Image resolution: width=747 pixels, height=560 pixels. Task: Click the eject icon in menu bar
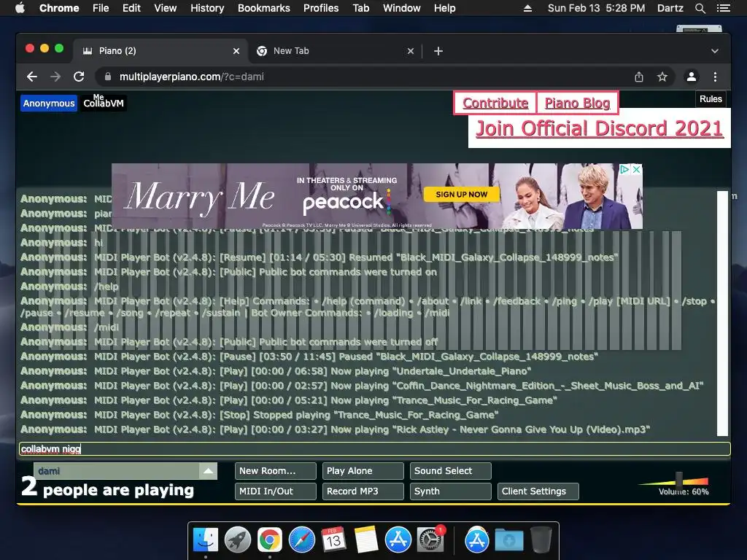tap(527, 8)
